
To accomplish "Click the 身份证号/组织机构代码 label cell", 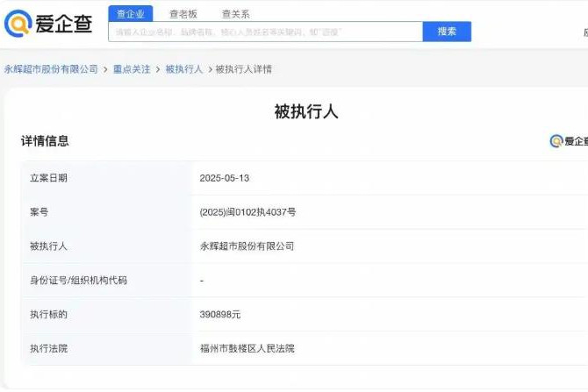I will (x=107, y=281).
